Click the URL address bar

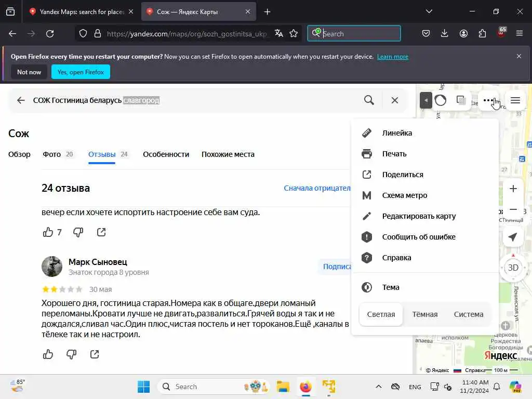[187, 34]
